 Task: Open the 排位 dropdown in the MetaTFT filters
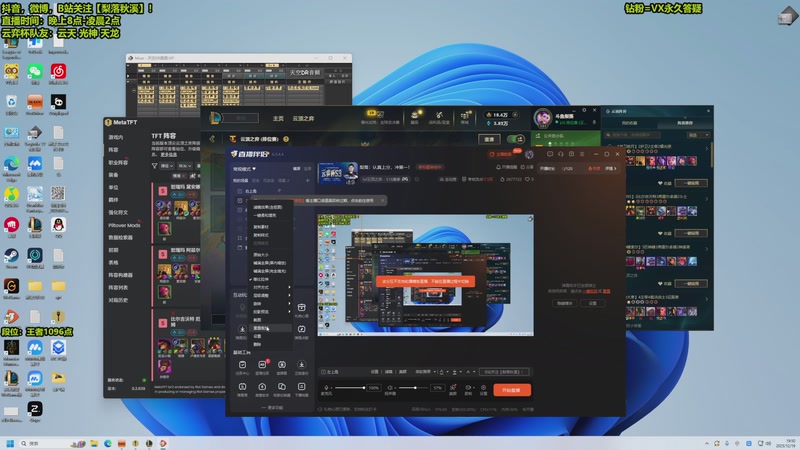click(167, 166)
